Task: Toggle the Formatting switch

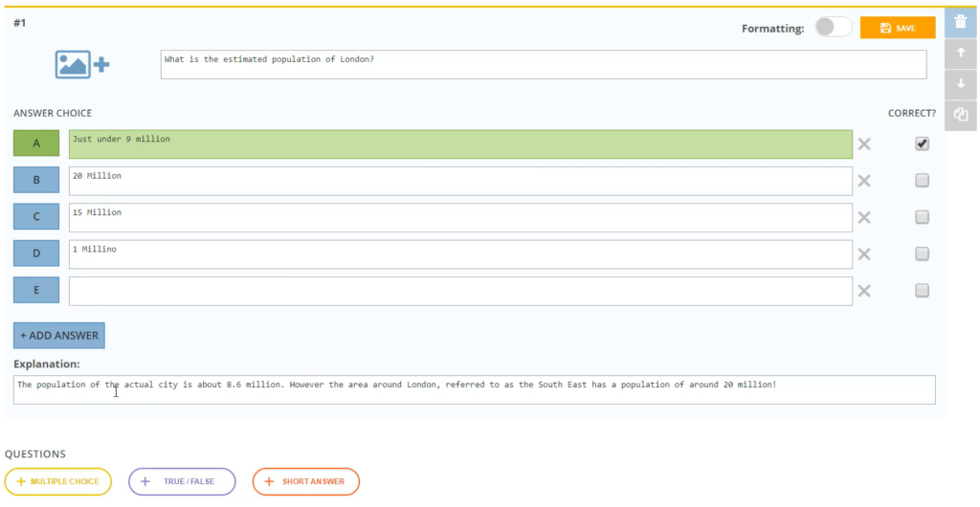Action: tap(833, 28)
